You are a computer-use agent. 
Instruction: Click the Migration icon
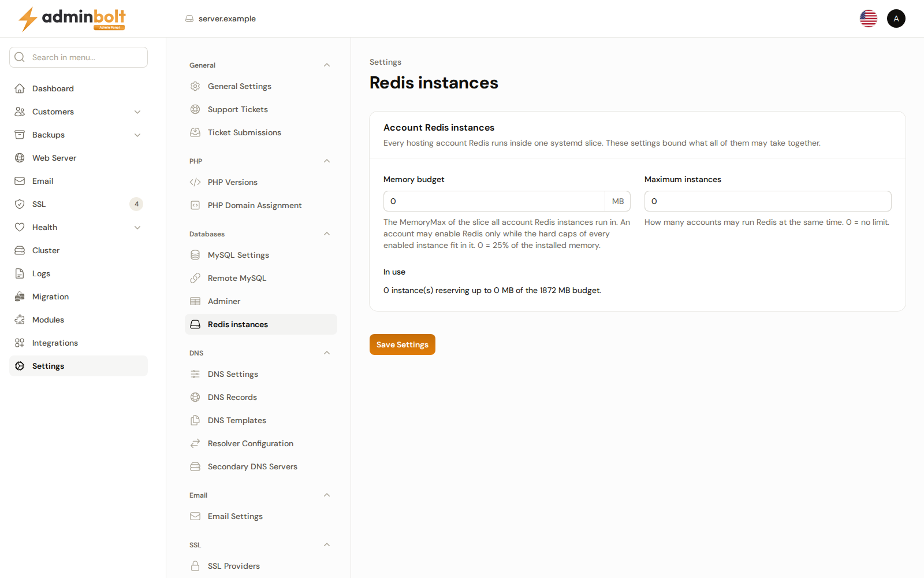tap(20, 297)
